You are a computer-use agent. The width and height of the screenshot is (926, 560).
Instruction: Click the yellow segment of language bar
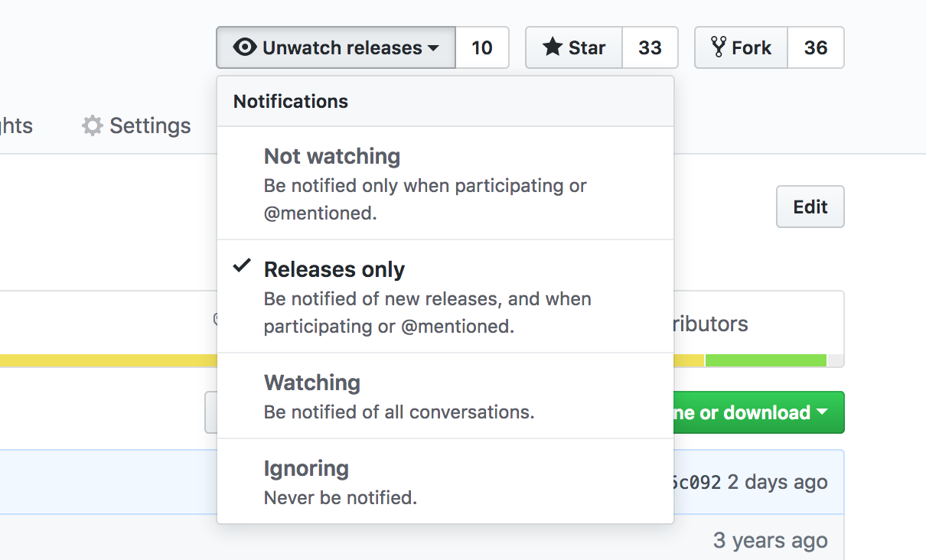(x=107, y=360)
